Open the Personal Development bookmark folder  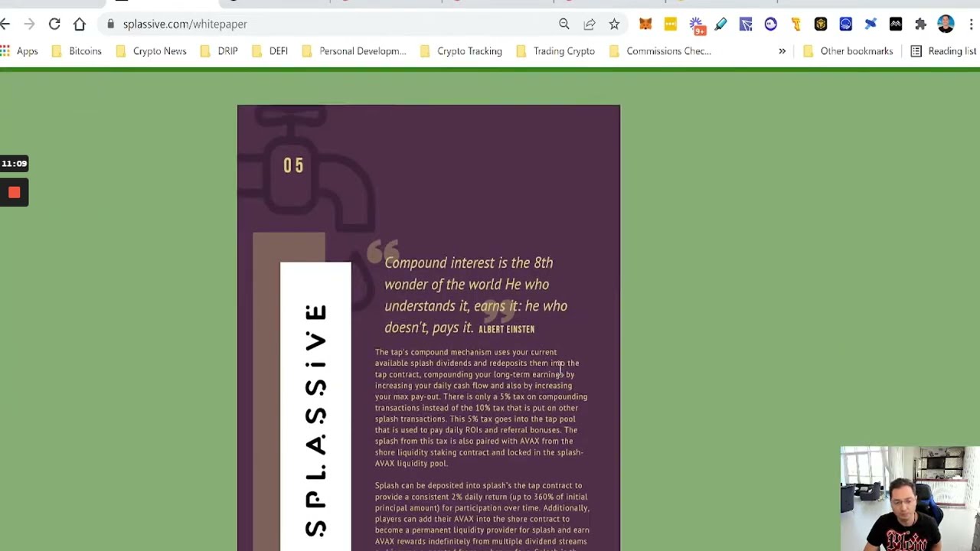point(354,51)
